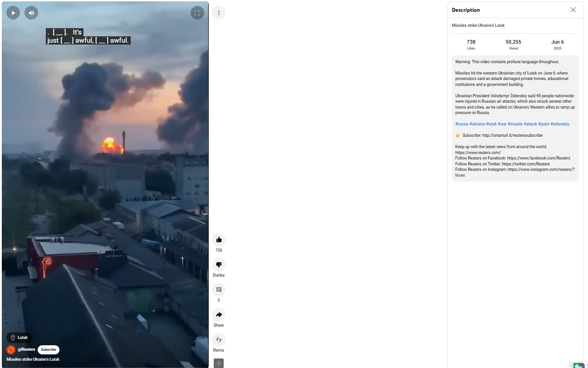Click the video title under the channel name
Image resolution: width=588 pixels, height=368 pixels.
33,359
